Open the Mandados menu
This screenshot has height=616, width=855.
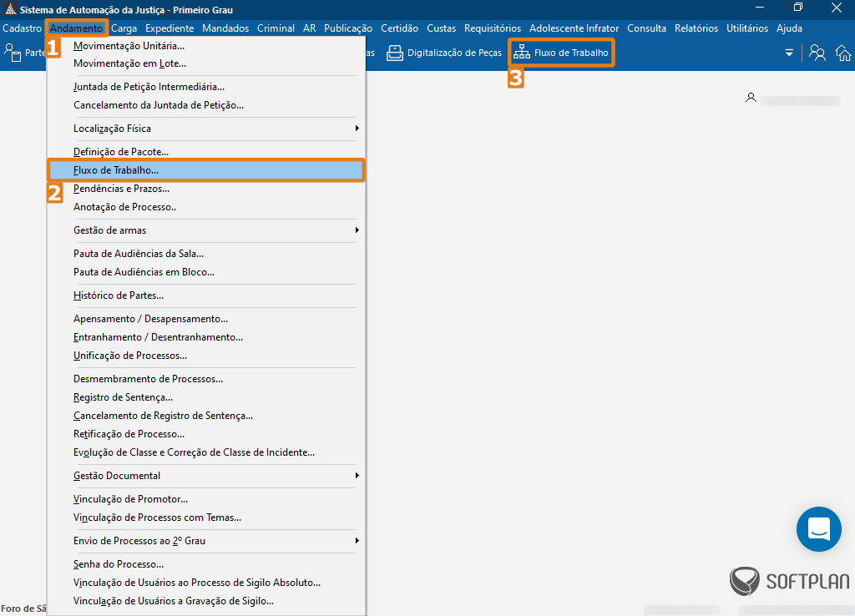(x=225, y=28)
